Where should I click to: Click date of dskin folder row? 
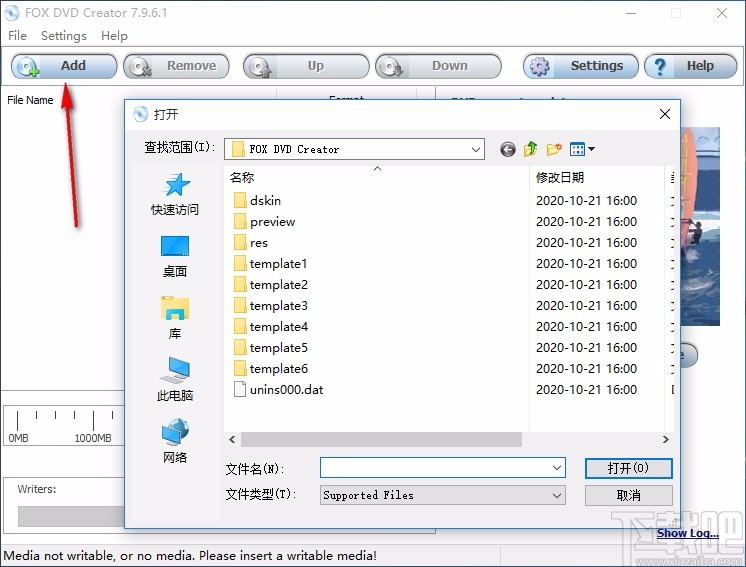coord(586,201)
